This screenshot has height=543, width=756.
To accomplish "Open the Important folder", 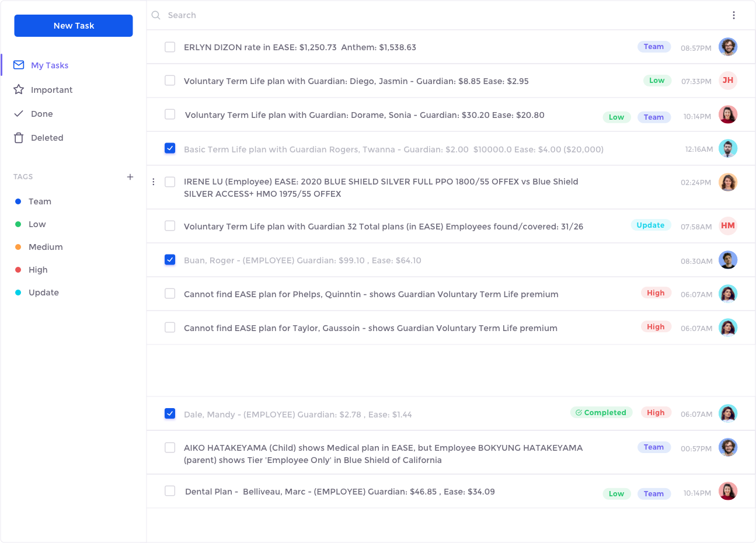I will click(x=51, y=90).
